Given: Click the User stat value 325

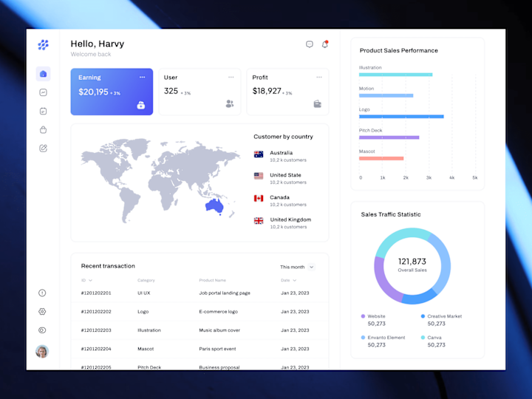Looking at the screenshot, I should 171,91.
